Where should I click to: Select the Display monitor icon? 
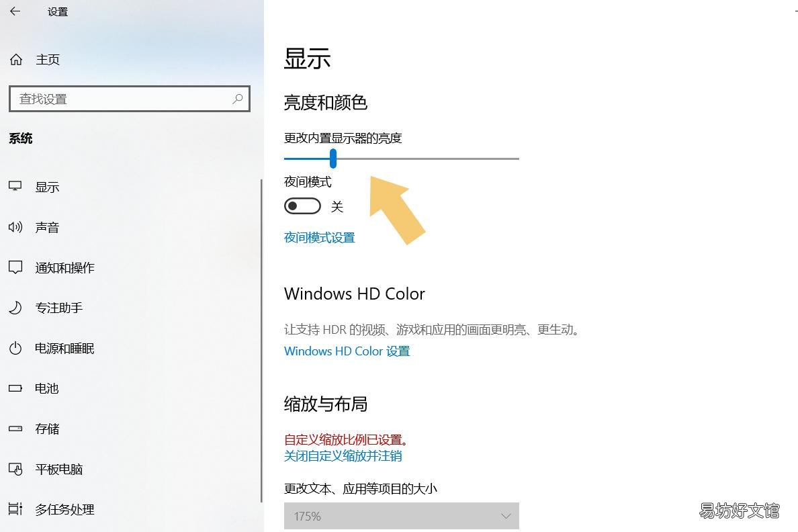pyautogui.click(x=15, y=186)
